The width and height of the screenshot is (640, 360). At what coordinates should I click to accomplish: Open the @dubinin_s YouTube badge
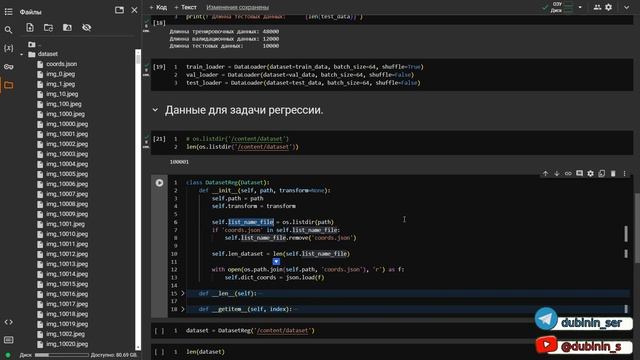584,345
